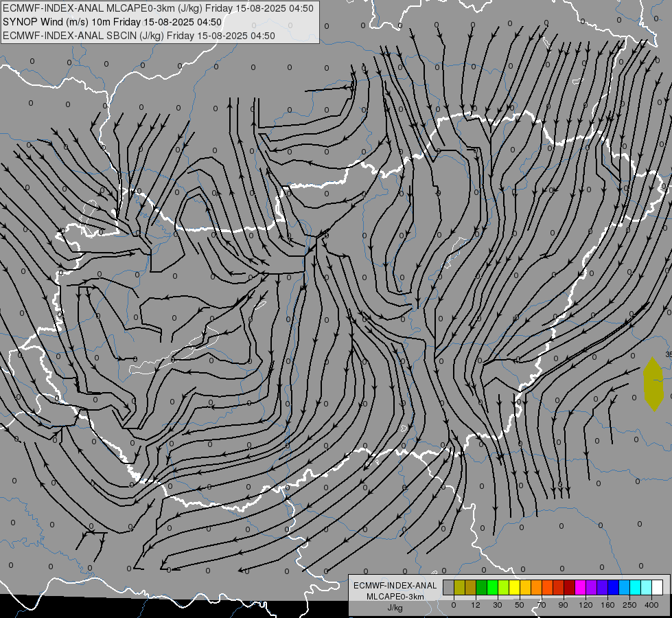The height and width of the screenshot is (618, 672).
Task: Click the bright cyan legend swatch
Action: pos(636,587)
